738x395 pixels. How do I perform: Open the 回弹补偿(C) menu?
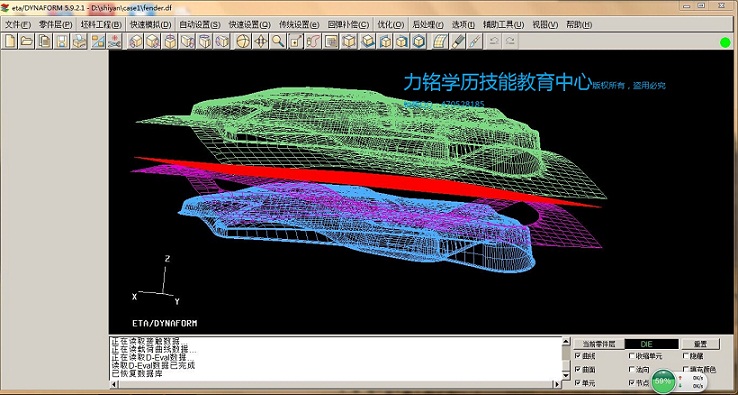point(348,24)
